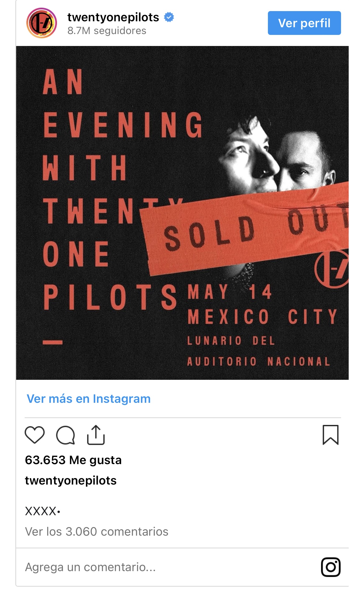Click twentyonepilots username above the caption
The width and height of the screenshot is (364, 589).
pos(71,481)
